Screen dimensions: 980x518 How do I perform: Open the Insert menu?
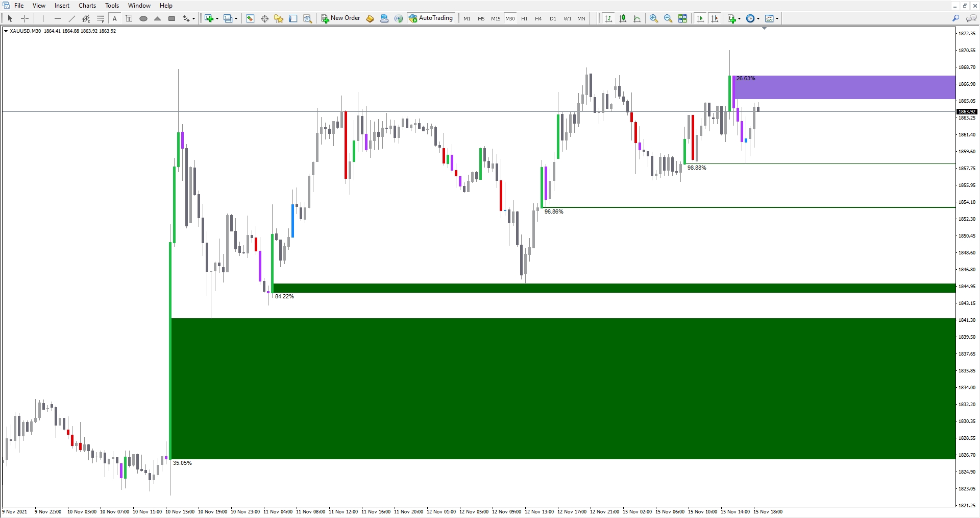click(62, 6)
